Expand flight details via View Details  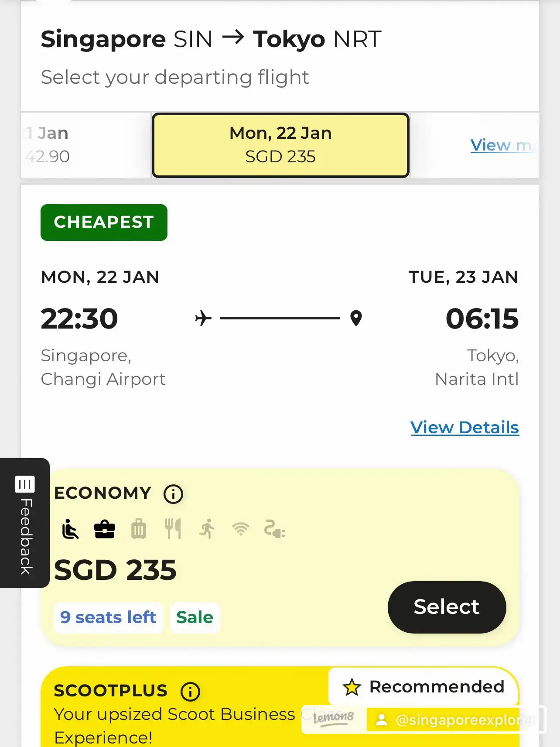(x=464, y=427)
